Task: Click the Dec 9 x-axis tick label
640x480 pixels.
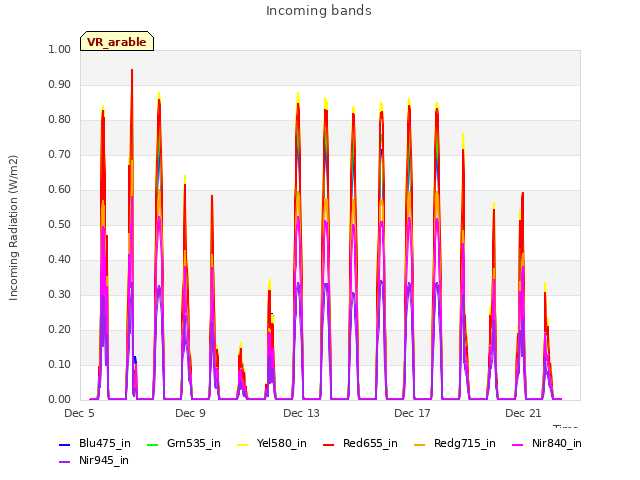Action: point(190,413)
